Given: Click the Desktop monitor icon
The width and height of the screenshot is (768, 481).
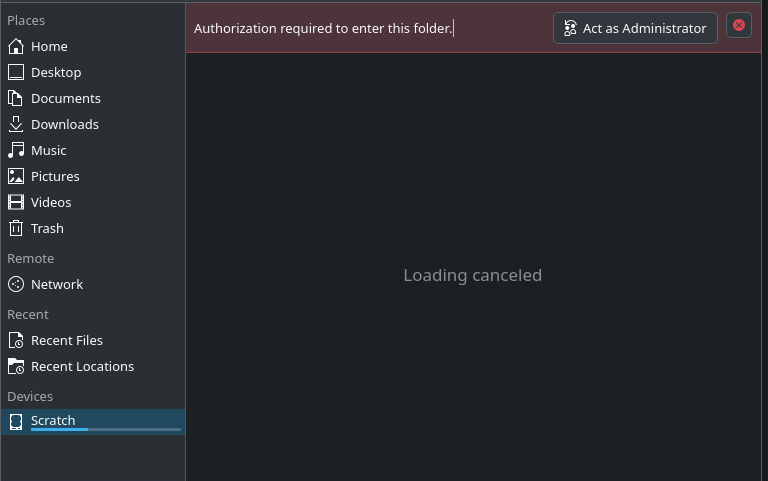Looking at the screenshot, I should 16,72.
